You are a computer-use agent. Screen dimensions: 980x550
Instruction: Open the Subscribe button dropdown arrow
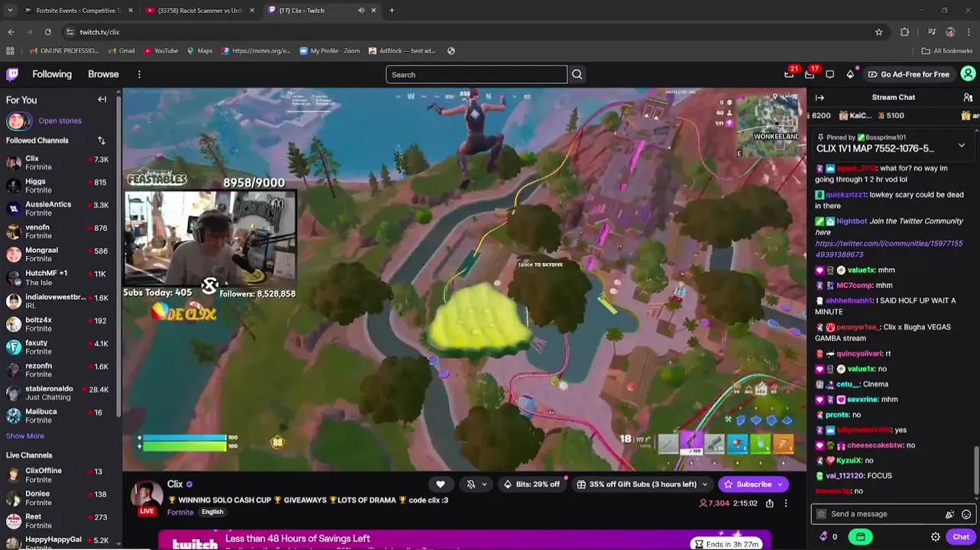point(780,484)
